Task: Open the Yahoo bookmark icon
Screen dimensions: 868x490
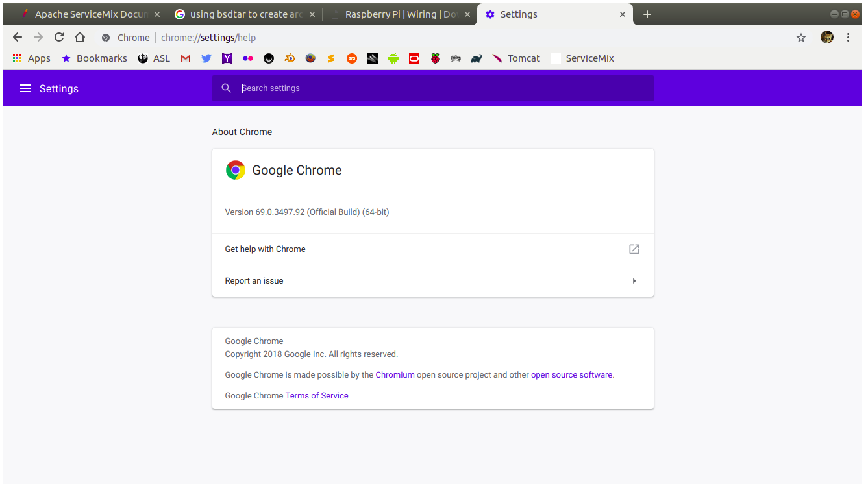Action: point(227,58)
